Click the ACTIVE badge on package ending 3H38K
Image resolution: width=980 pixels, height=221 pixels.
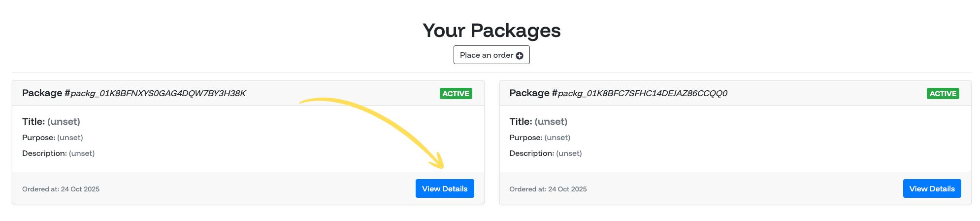coord(456,94)
